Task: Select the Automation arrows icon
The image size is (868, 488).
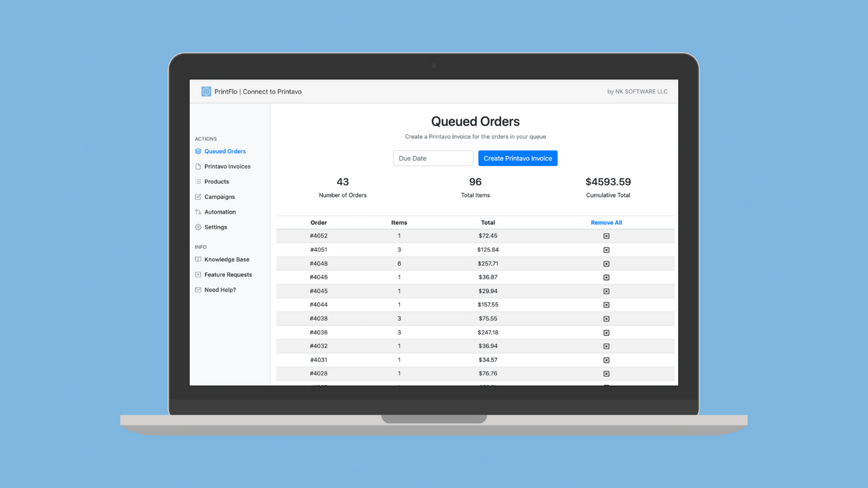Action: pyautogui.click(x=197, y=211)
